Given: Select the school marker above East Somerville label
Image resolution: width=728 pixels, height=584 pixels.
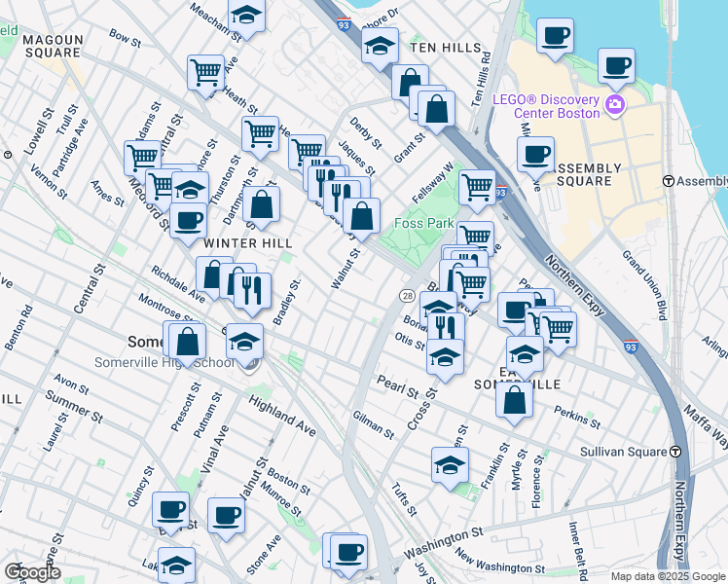Looking at the screenshot, I should [525, 355].
